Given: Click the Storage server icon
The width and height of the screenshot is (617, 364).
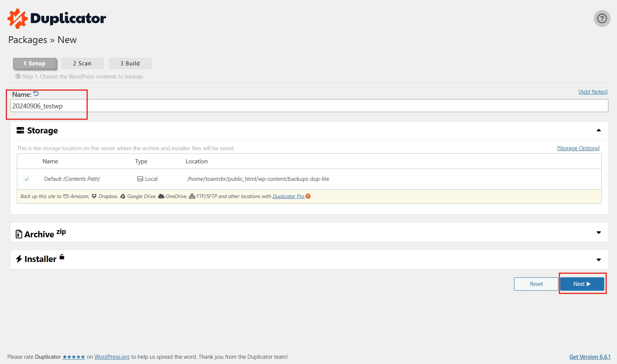Looking at the screenshot, I should (x=20, y=130).
